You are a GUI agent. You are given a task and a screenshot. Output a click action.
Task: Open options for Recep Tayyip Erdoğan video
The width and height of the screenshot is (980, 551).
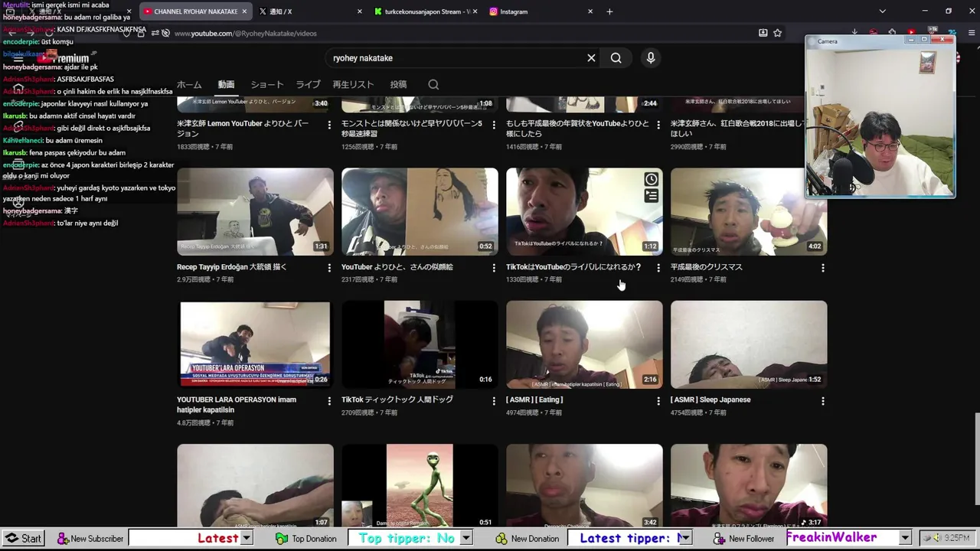(329, 268)
